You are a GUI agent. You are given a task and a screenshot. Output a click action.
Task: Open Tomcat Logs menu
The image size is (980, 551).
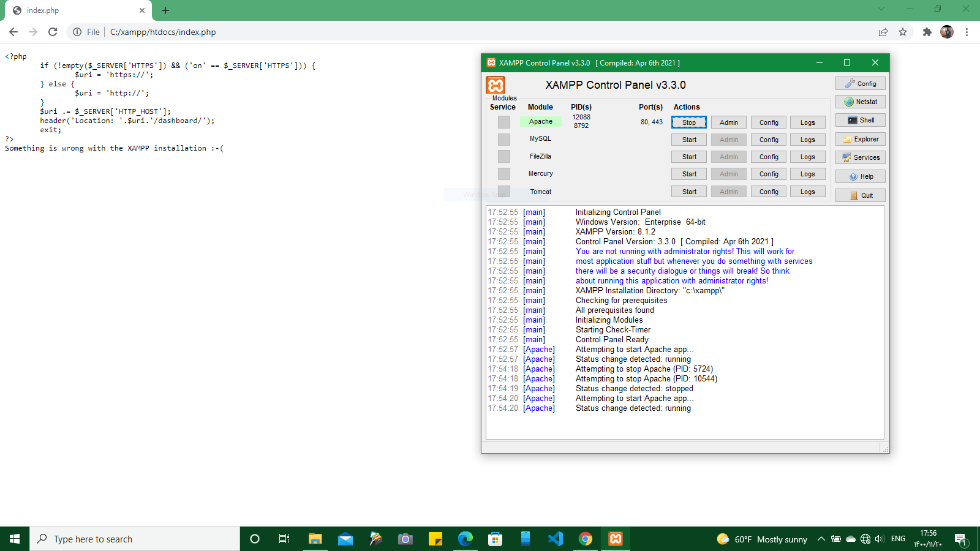[x=808, y=192]
